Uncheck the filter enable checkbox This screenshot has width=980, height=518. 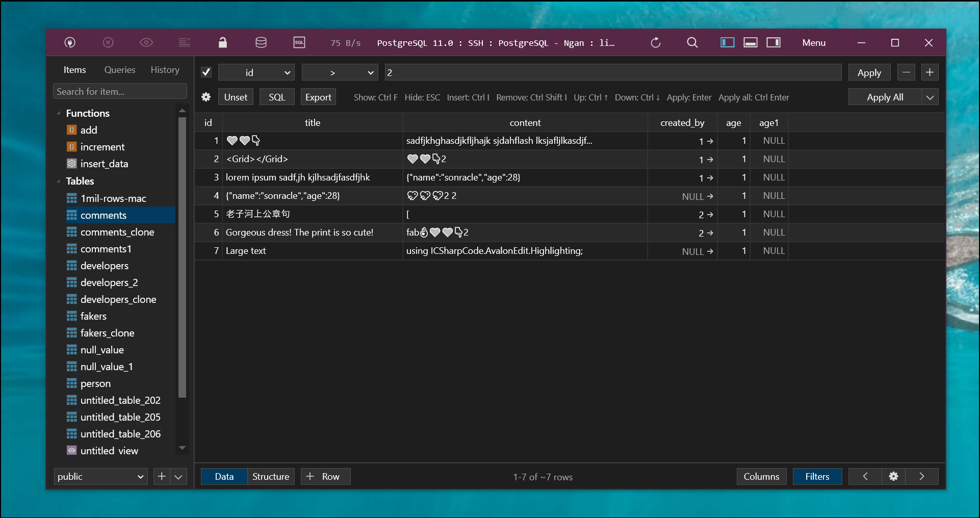(x=205, y=72)
